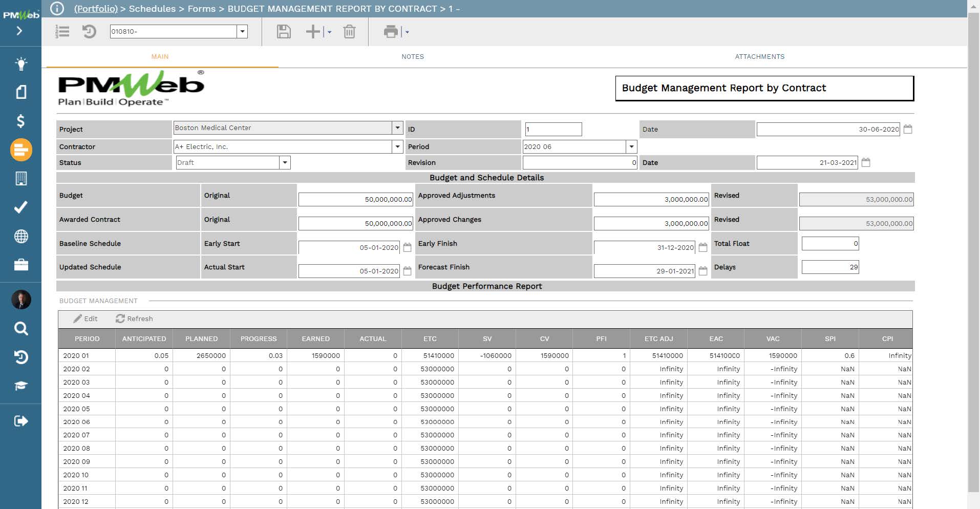Delete the record using trash icon
The width and height of the screenshot is (980, 509).
click(349, 32)
